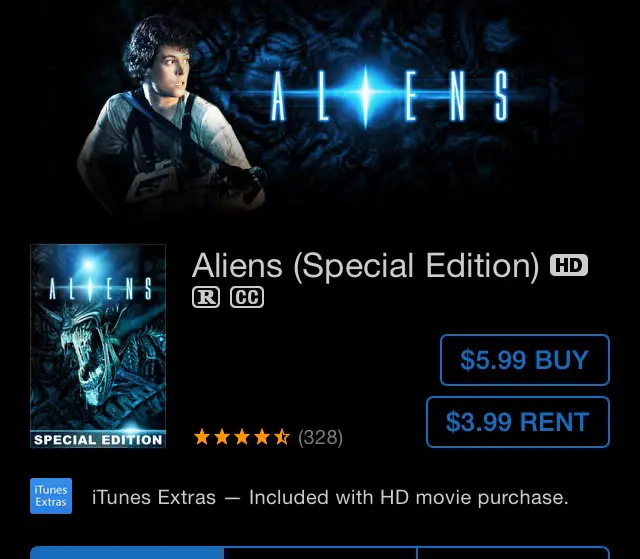Tap the third star in the rating row

(242, 437)
